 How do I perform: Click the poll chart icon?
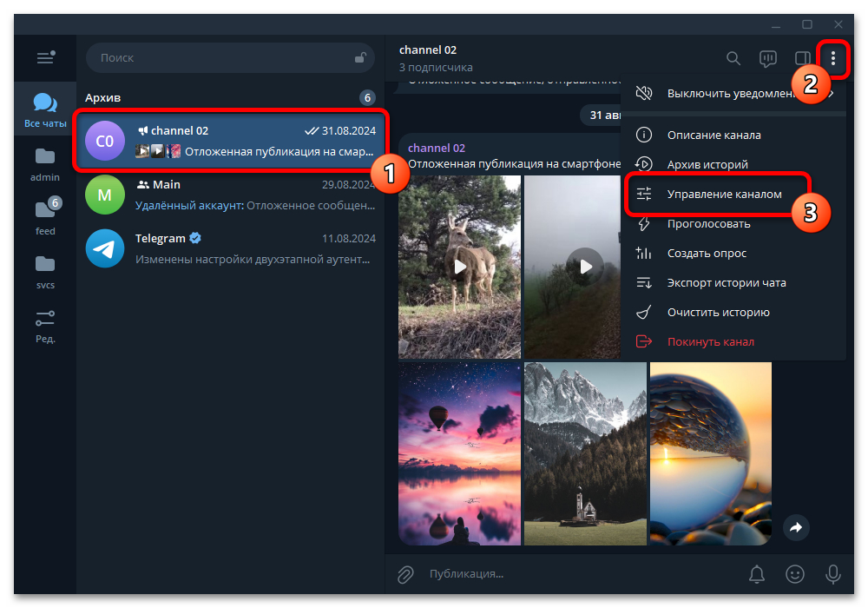click(x=644, y=253)
